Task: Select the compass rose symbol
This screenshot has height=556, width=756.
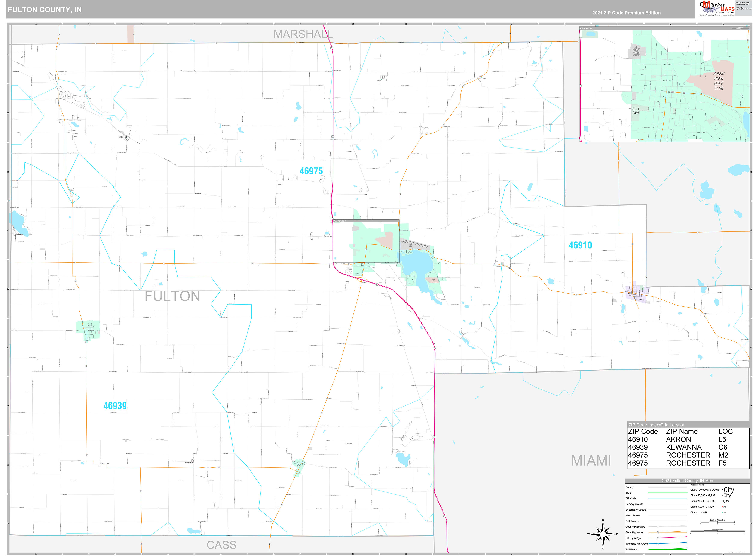Action: tap(603, 534)
